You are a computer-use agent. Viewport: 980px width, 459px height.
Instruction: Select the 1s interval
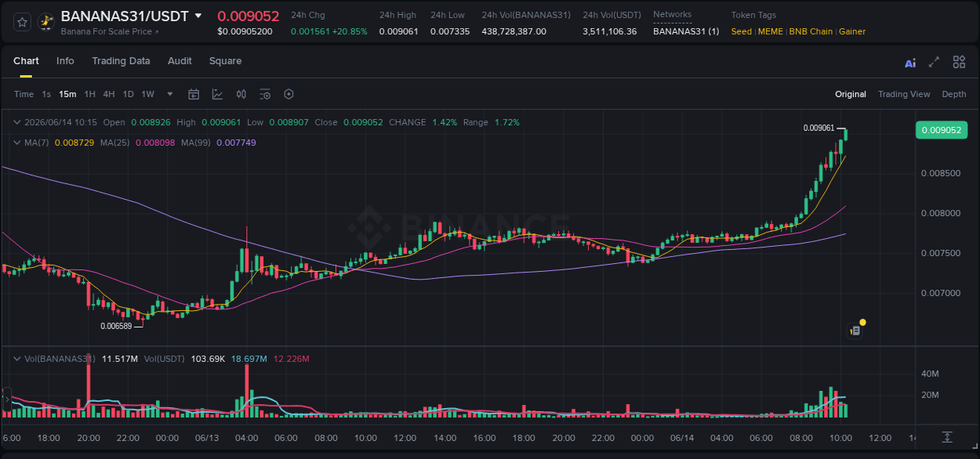46,94
